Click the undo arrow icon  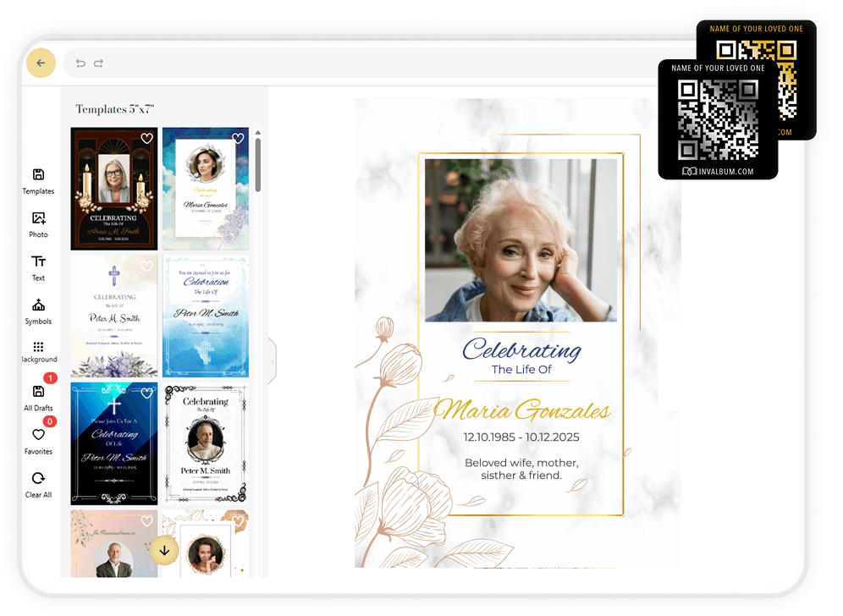coord(80,63)
